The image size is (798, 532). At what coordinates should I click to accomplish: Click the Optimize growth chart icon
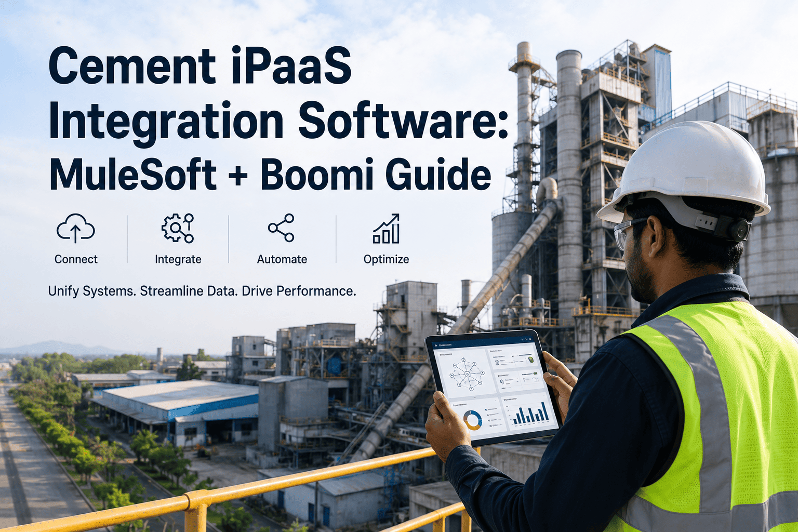point(386,229)
